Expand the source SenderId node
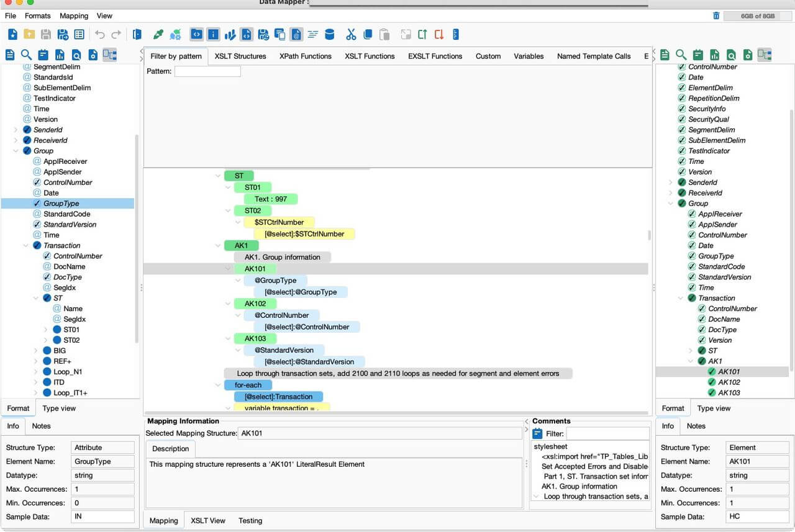This screenshot has height=532, width=795. click(16, 130)
